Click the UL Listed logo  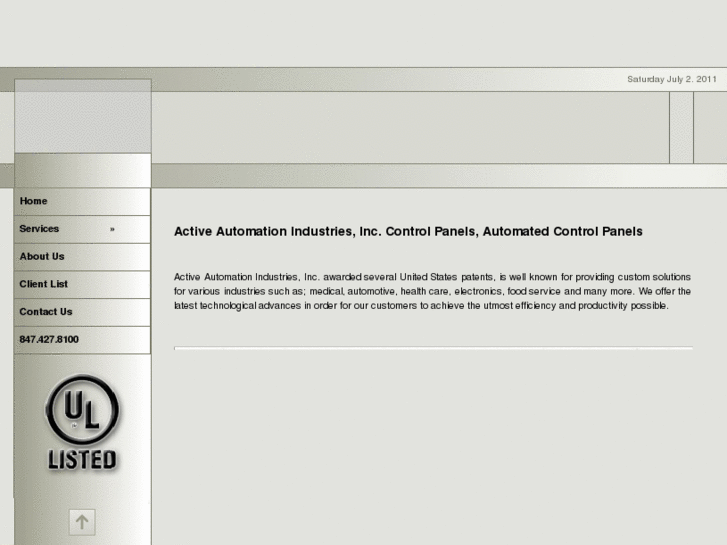(82, 422)
